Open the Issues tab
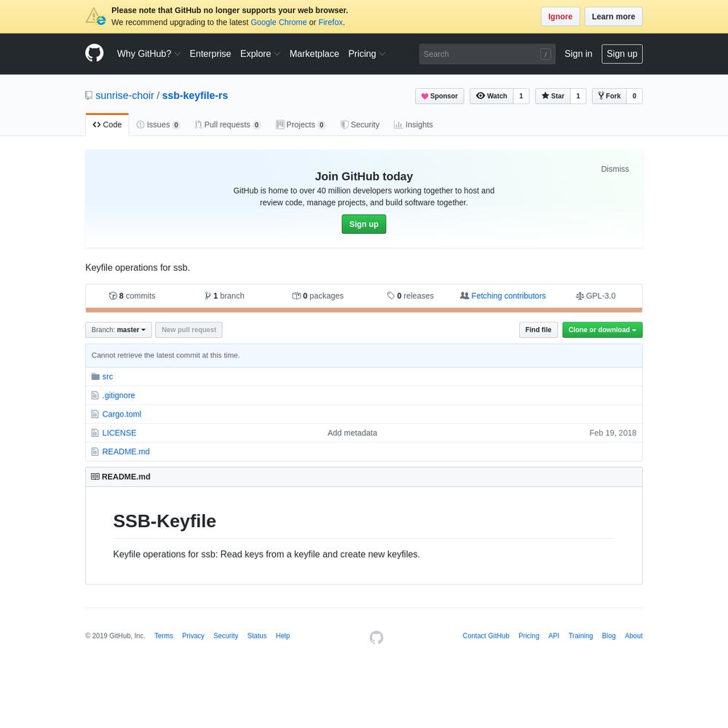728x728 pixels. [x=158, y=124]
